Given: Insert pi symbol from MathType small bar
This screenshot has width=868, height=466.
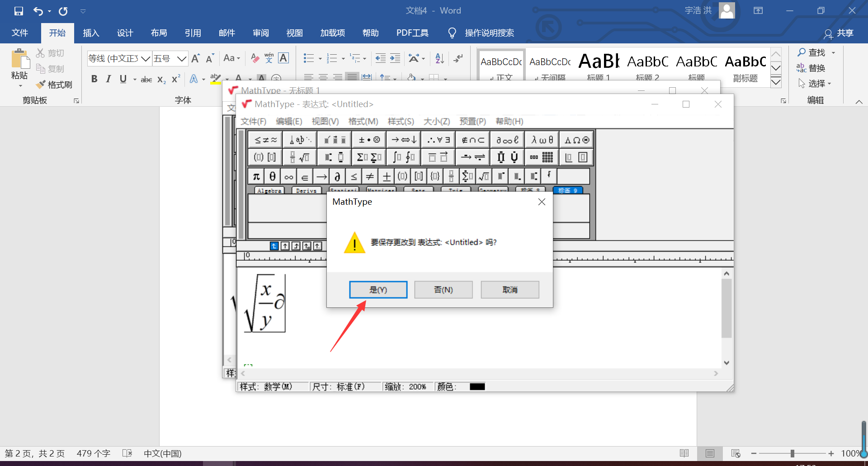Looking at the screenshot, I should (256, 176).
